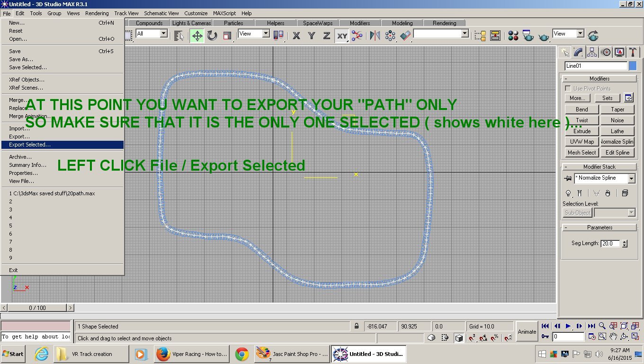The height and width of the screenshot is (364, 644).
Task: Open the Material Editor spheres icon
Action: [x=513, y=36]
